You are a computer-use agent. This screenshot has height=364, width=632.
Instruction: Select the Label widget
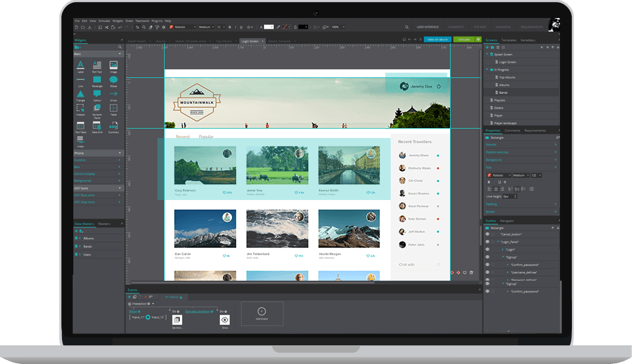(80, 65)
